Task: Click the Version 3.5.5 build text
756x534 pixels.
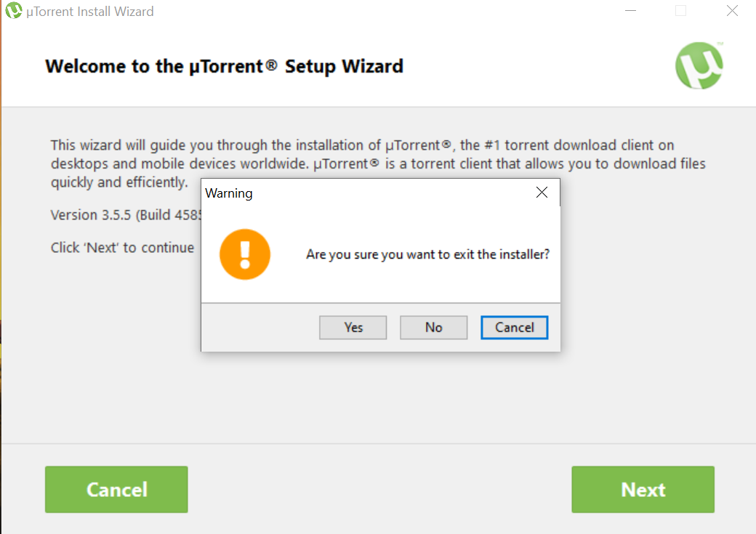Action: [x=126, y=215]
